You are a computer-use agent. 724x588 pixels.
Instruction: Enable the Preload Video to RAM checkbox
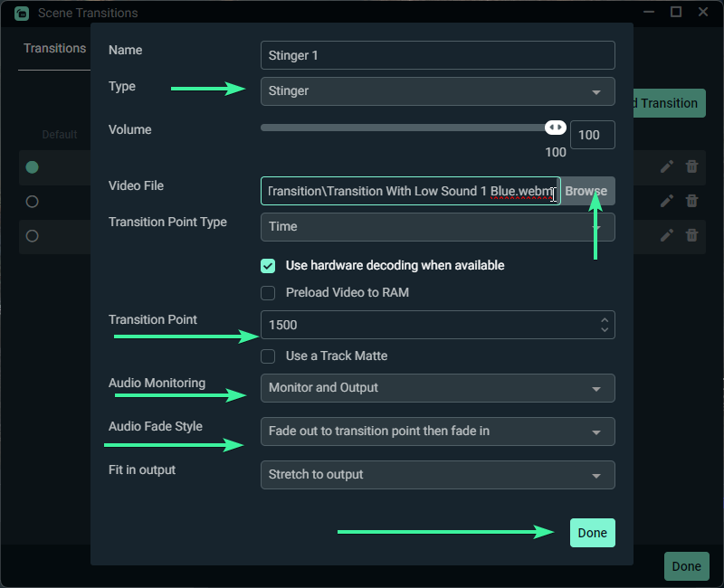(x=268, y=293)
